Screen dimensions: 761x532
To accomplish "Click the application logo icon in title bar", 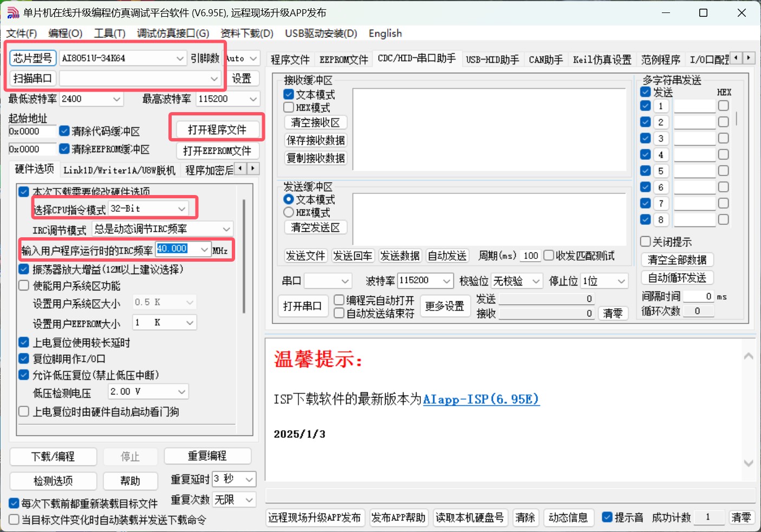I will [13, 12].
